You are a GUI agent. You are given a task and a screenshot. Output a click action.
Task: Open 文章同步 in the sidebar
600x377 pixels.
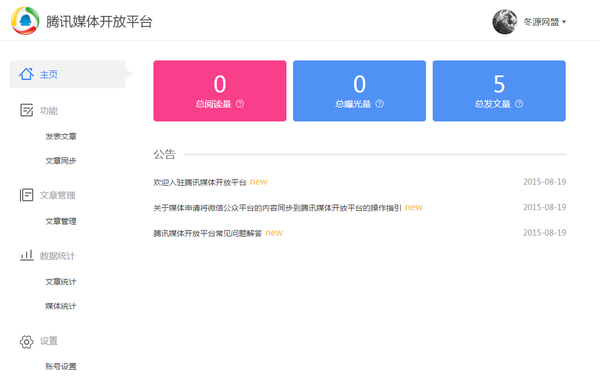61,161
